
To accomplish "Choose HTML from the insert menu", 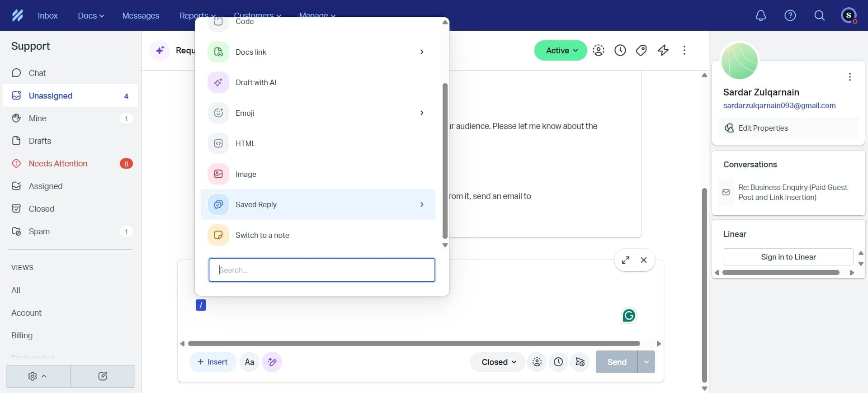I will (x=318, y=143).
